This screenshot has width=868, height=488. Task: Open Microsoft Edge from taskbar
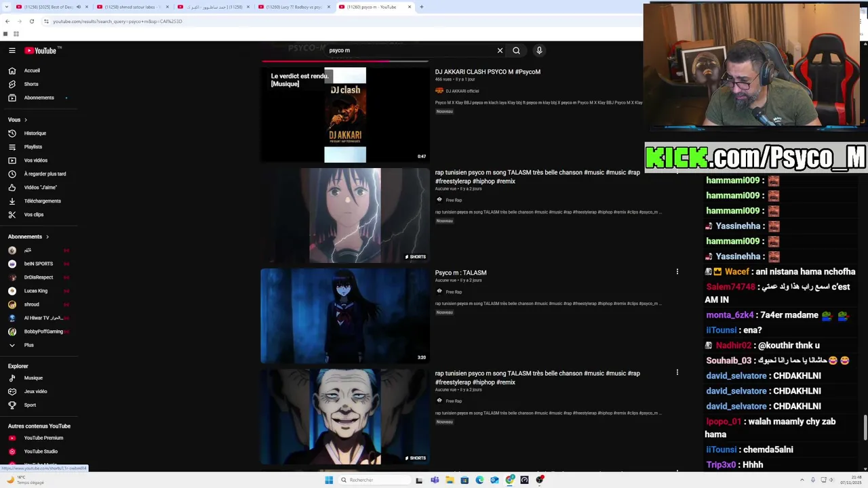click(479, 480)
